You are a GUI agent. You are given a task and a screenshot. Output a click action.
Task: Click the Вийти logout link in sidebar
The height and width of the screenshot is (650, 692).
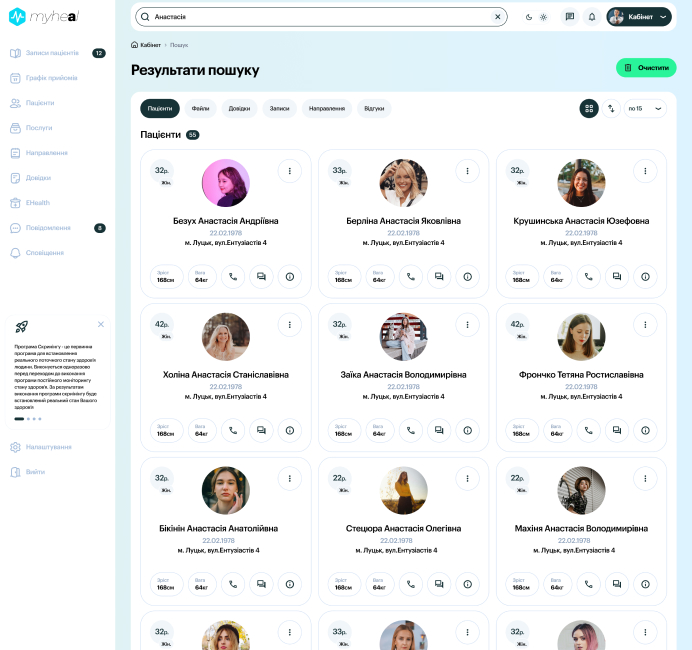pyautogui.click(x=35, y=472)
